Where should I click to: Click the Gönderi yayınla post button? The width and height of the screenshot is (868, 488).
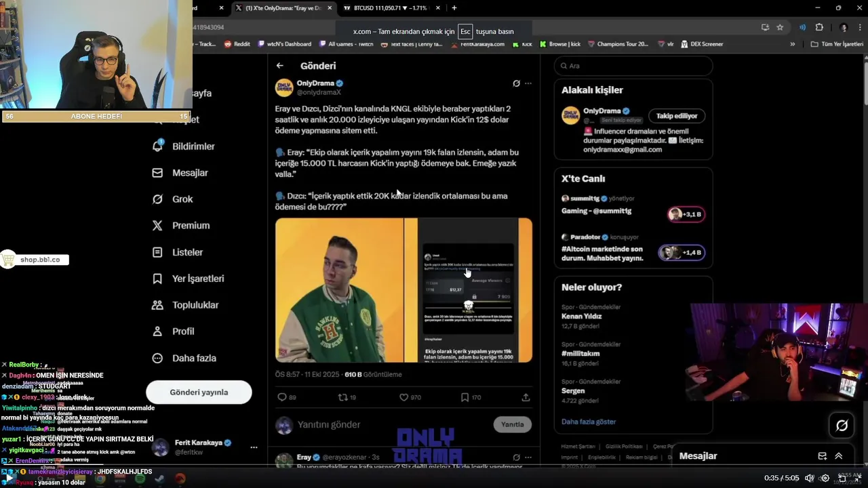click(199, 392)
